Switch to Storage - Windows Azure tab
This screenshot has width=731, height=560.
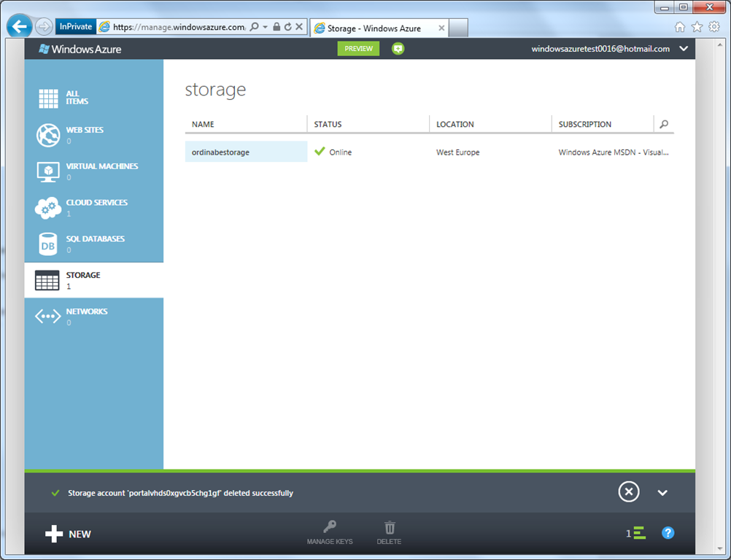tap(376, 28)
